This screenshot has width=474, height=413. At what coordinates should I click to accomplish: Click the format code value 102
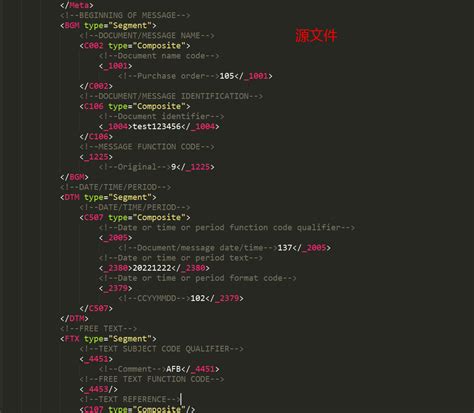pos(198,298)
